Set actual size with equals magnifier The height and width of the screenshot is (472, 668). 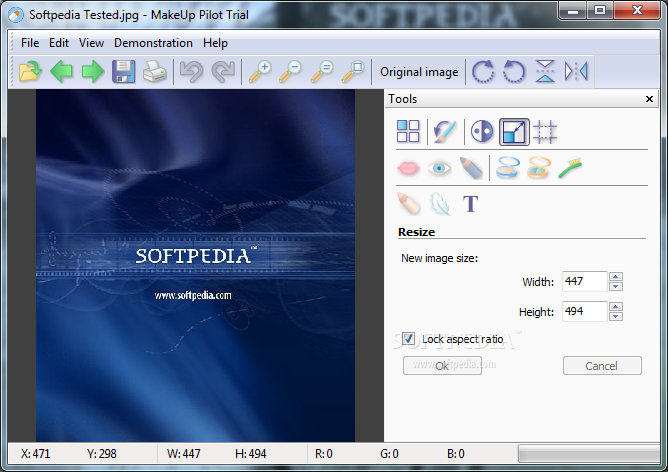(322, 71)
